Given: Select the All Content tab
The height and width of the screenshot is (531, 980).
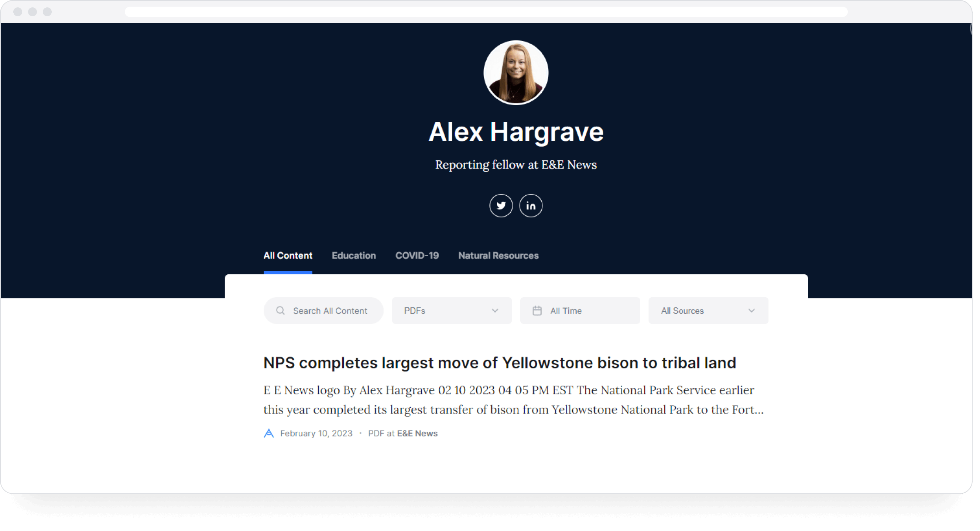Looking at the screenshot, I should (288, 256).
